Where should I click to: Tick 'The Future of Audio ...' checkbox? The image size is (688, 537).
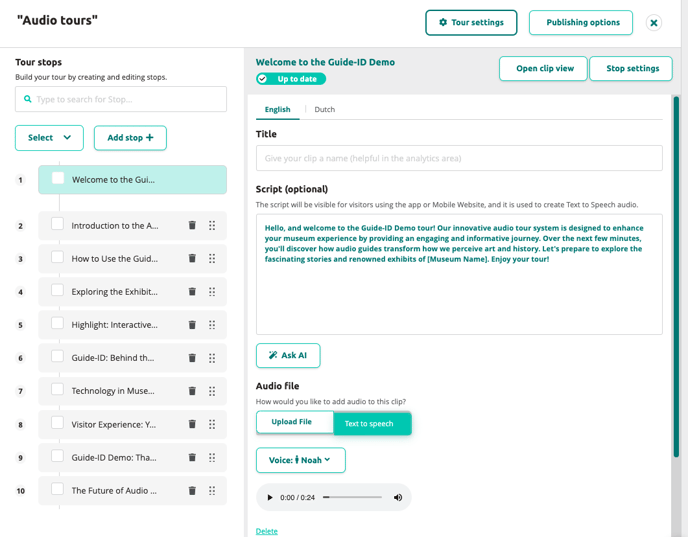click(x=57, y=489)
